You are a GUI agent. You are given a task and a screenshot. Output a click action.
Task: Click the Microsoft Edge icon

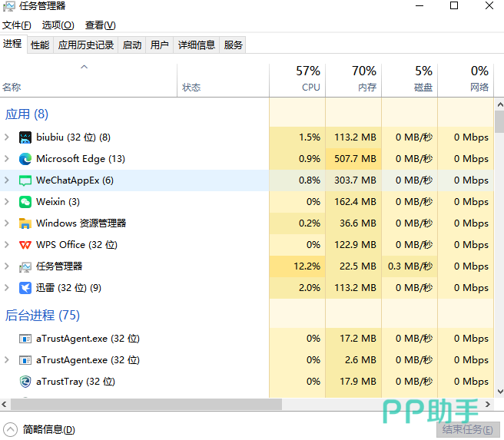(x=25, y=159)
